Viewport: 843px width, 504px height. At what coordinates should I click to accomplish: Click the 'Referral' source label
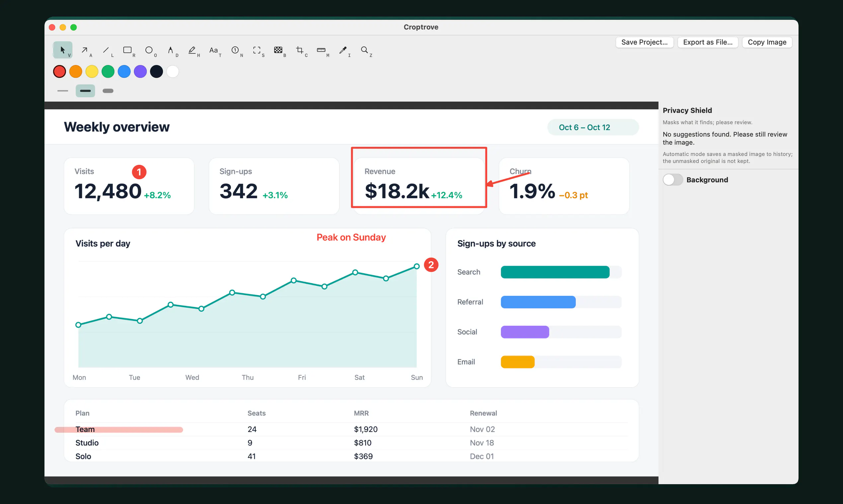coord(470,302)
